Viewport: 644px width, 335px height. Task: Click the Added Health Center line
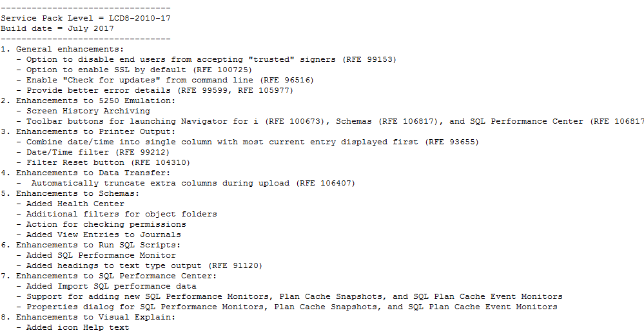tap(75, 204)
